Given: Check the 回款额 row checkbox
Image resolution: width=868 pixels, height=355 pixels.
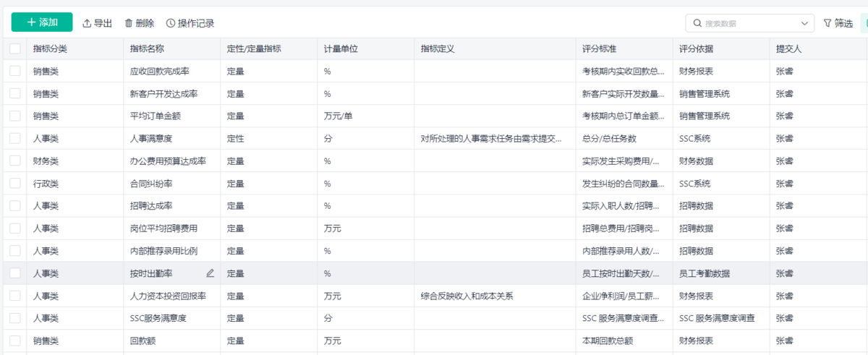Looking at the screenshot, I should coord(15,341).
